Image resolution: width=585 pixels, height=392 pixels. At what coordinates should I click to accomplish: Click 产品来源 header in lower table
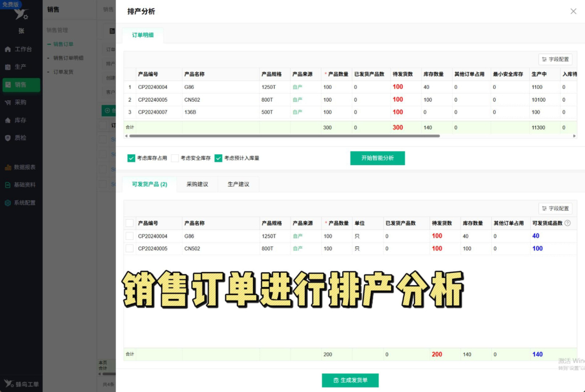[303, 223]
